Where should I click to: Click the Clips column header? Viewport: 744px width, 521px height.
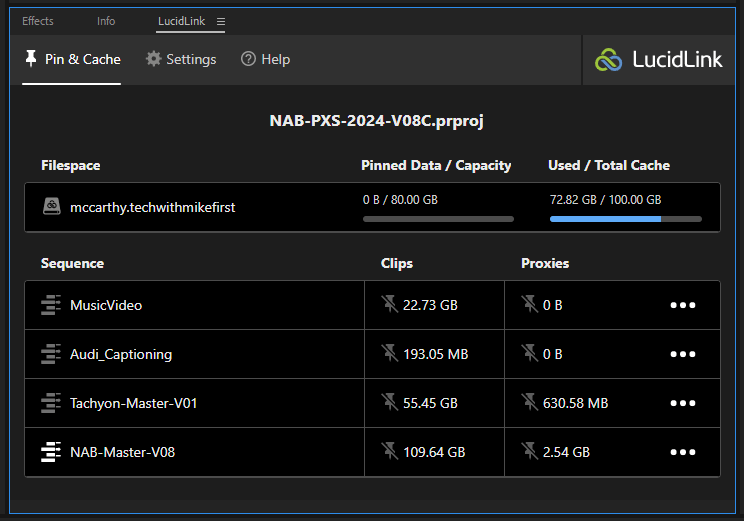[397, 263]
